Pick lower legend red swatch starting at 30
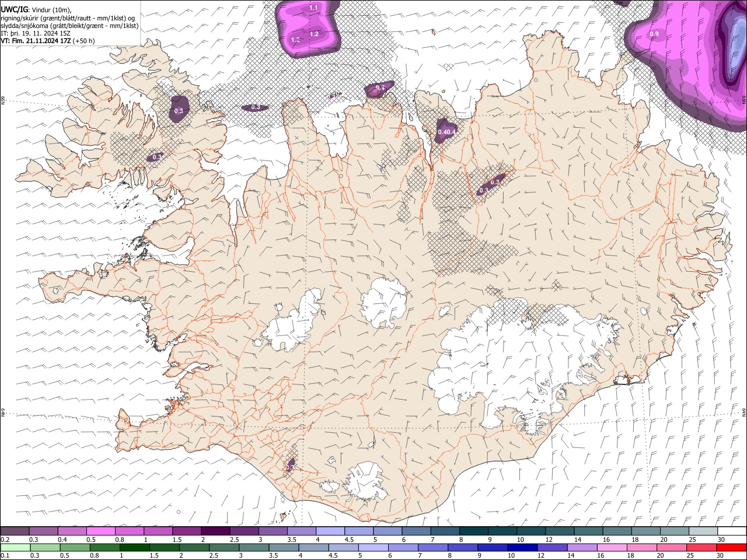This screenshot has height=560, width=747. tap(731, 547)
